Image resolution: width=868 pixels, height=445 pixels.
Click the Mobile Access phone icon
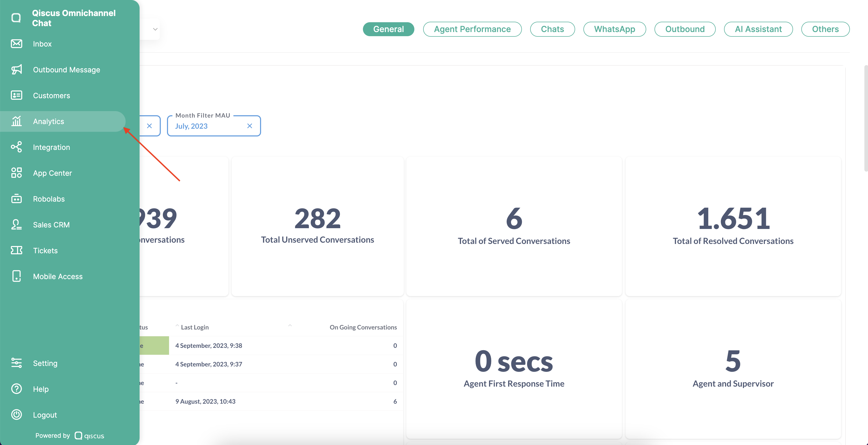(17, 276)
